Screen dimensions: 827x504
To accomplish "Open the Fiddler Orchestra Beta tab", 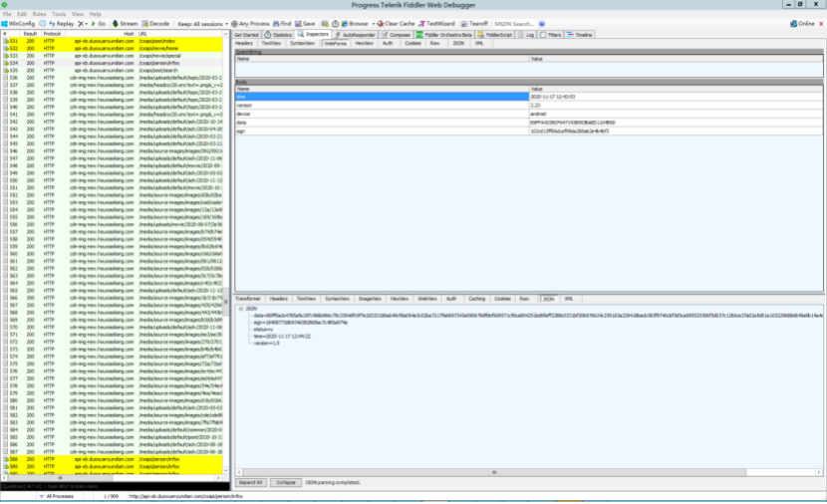I will coord(444,35).
